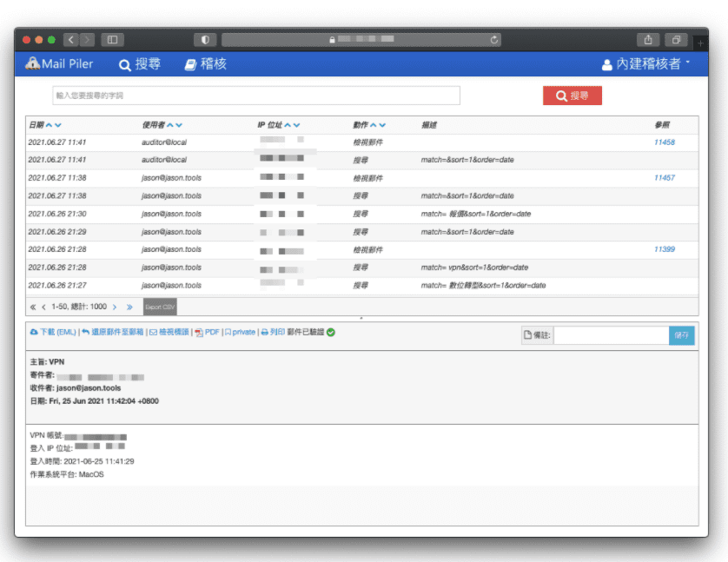728x562 pixels.
Task: Open the 稽核 audit menu item
Action: 205,64
